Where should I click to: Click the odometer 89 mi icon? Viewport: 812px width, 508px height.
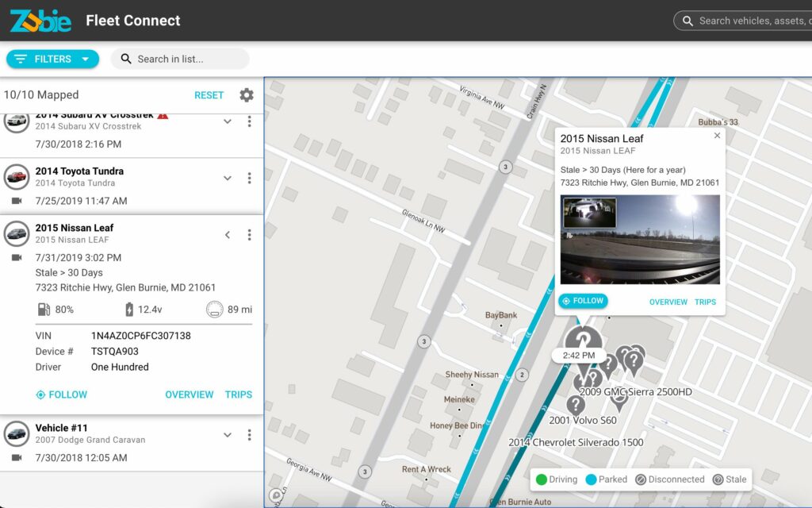214,310
